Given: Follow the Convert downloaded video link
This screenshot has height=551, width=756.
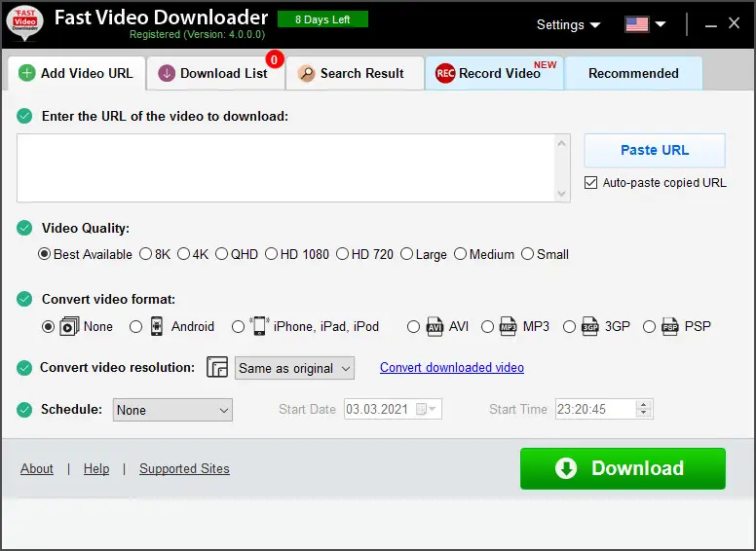Looking at the screenshot, I should click(452, 367).
